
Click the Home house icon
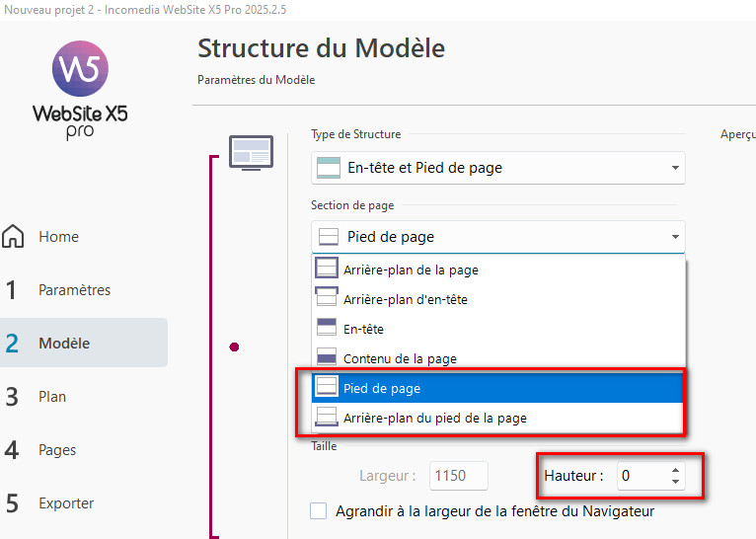click(13, 236)
